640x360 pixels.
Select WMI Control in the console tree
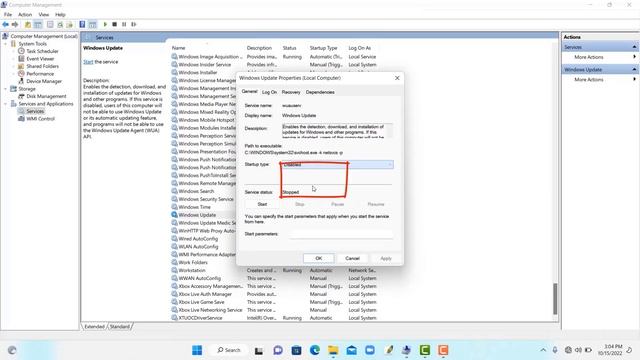click(x=40, y=119)
